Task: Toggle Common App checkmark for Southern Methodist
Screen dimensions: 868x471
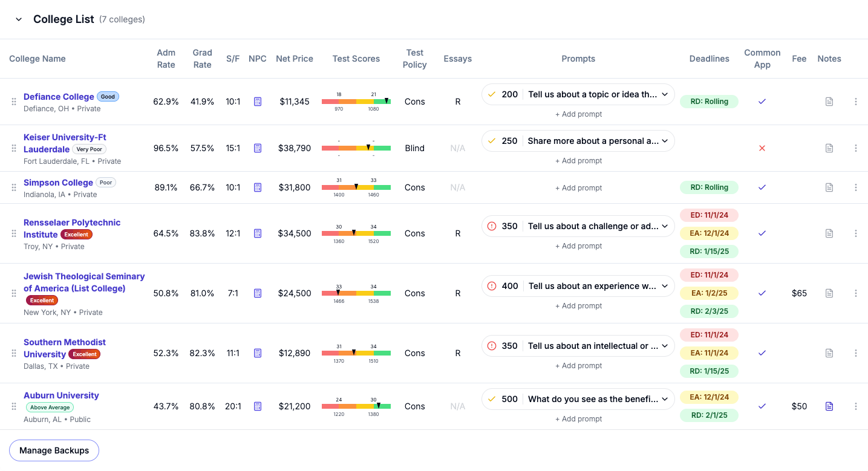Action: tap(762, 353)
